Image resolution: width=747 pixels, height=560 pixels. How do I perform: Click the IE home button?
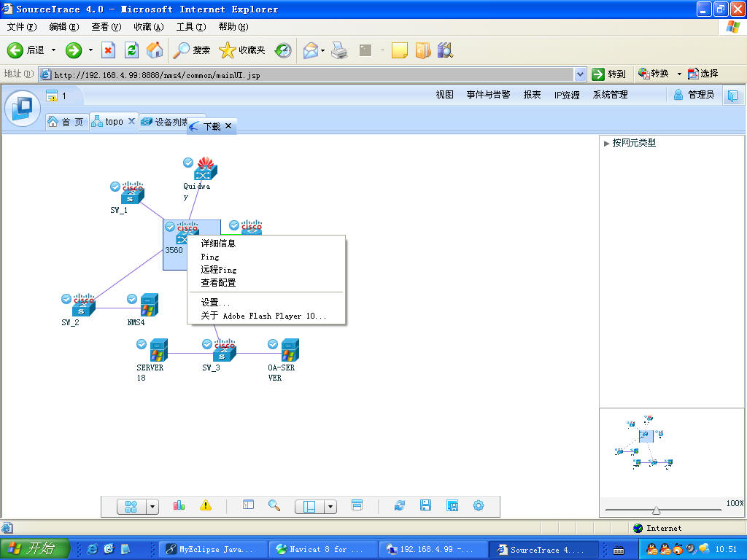155,50
